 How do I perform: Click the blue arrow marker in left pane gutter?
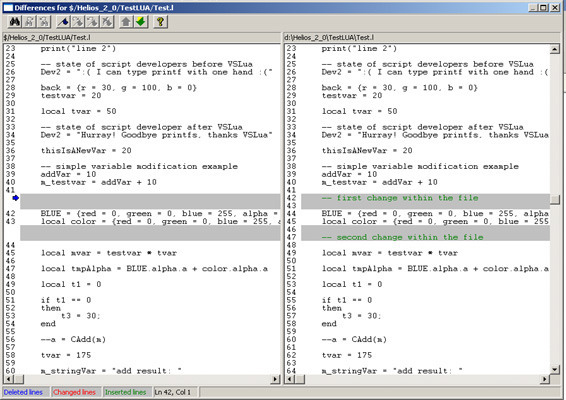(x=16, y=198)
